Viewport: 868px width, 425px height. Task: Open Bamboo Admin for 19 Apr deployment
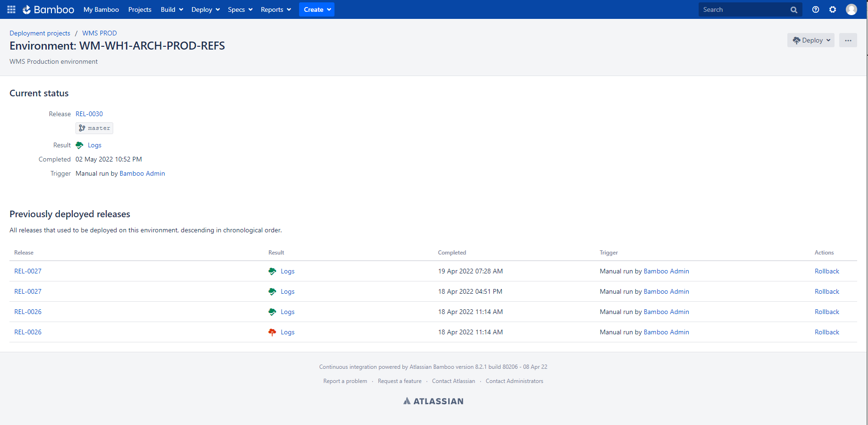pyautogui.click(x=666, y=271)
